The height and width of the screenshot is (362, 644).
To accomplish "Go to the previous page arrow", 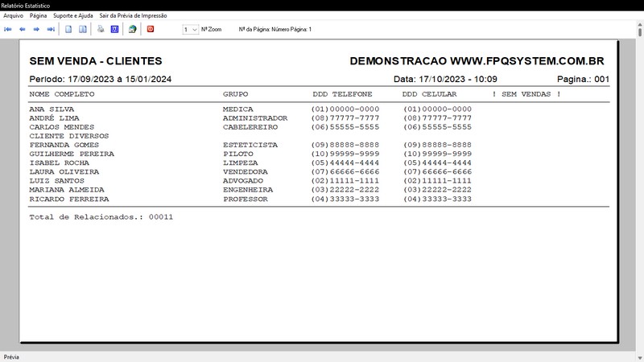I will click(23, 29).
